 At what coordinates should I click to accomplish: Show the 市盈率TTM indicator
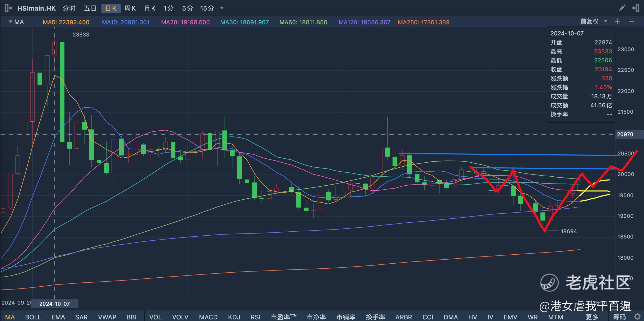pos(284,317)
